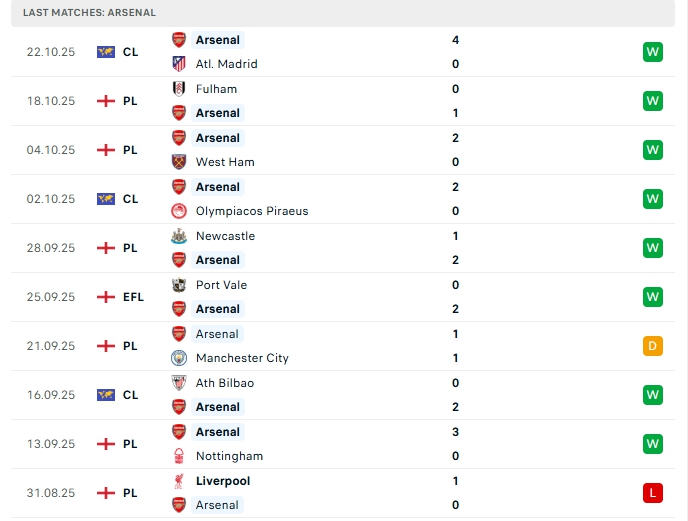Click the Port Vale club crest
Image resolution: width=688 pixels, height=521 pixels.
(179, 285)
